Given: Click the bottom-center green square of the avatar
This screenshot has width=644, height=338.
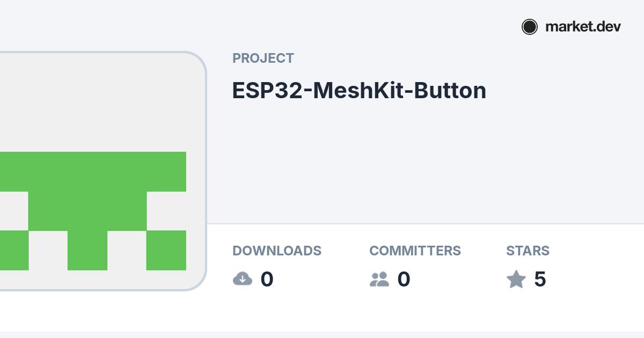Looking at the screenshot, I should tap(87, 250).
